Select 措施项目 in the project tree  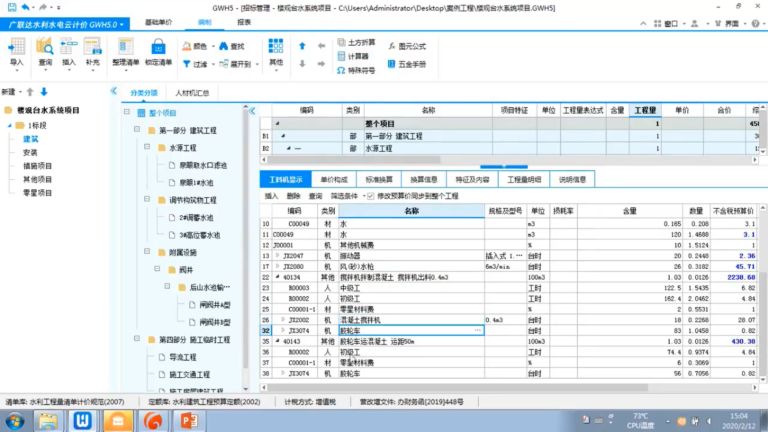tap(37, 166)
